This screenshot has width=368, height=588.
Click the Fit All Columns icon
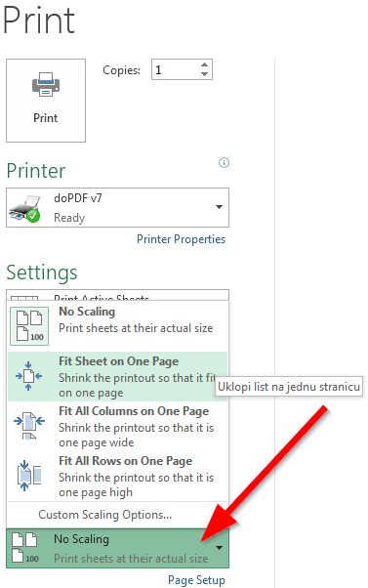tap(29, 425)
